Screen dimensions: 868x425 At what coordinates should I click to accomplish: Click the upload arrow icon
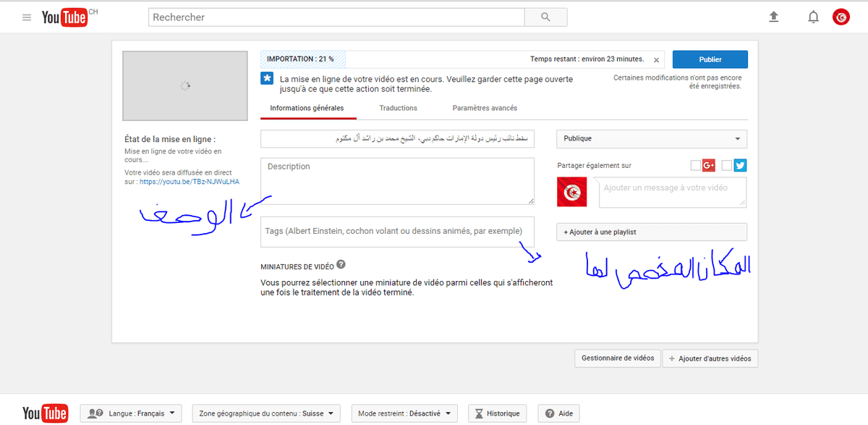[774, 17]
